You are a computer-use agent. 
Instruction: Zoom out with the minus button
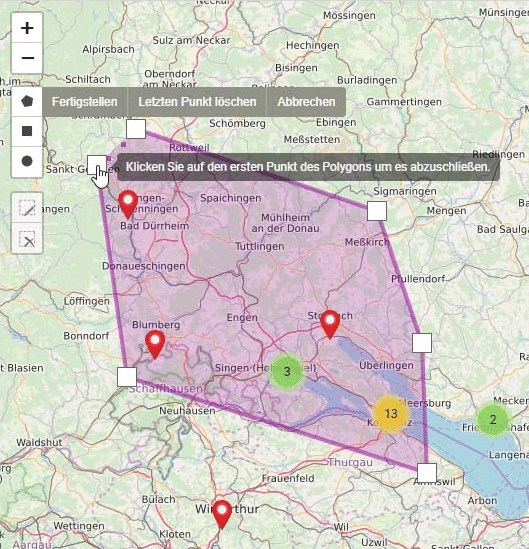27,58
